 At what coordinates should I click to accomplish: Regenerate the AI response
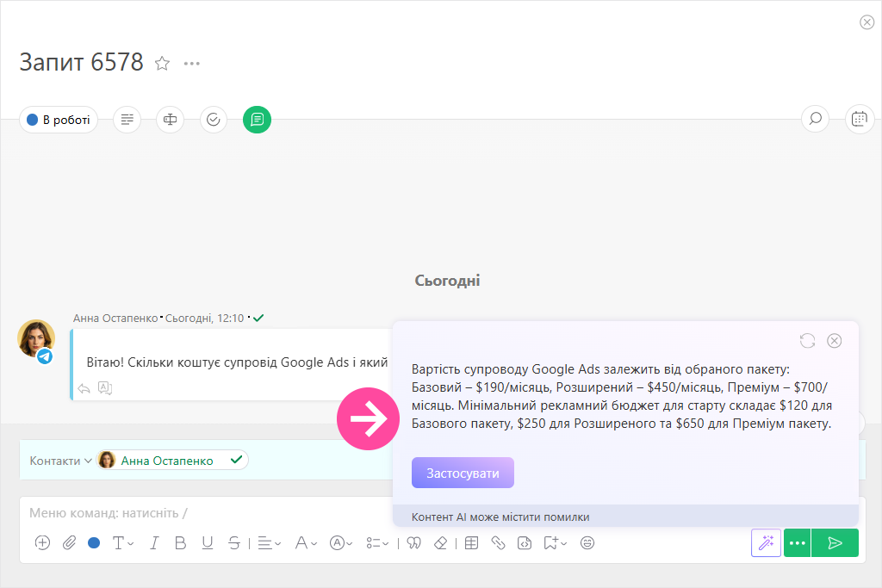pyautogui.click(x=807, y=341)
